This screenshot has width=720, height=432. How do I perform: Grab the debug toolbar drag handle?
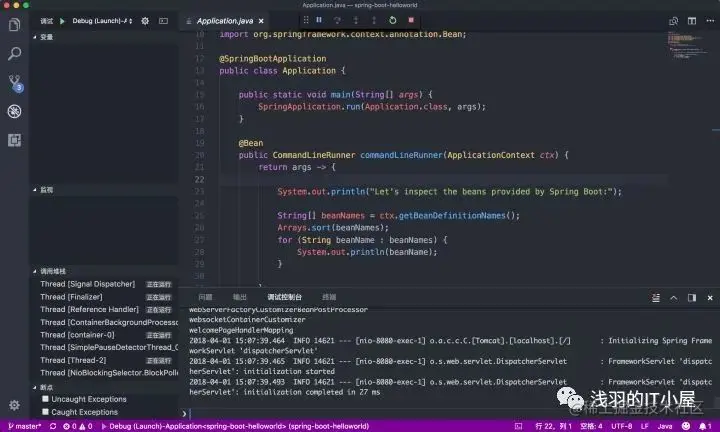[x=306, y=20]
